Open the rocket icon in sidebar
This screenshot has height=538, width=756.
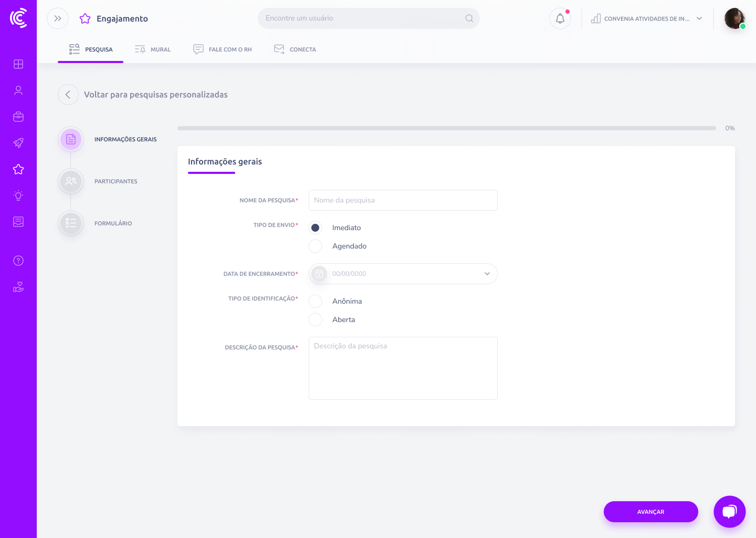click(18, 143)
